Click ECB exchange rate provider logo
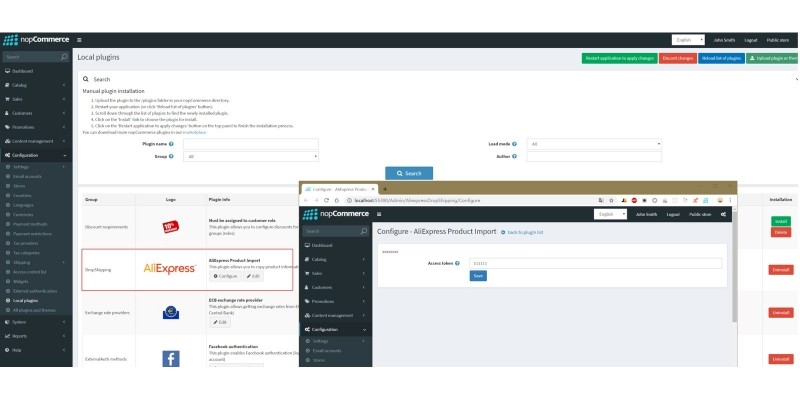Image resolution: width=800 pixels, height=400 pixels. 171,312
